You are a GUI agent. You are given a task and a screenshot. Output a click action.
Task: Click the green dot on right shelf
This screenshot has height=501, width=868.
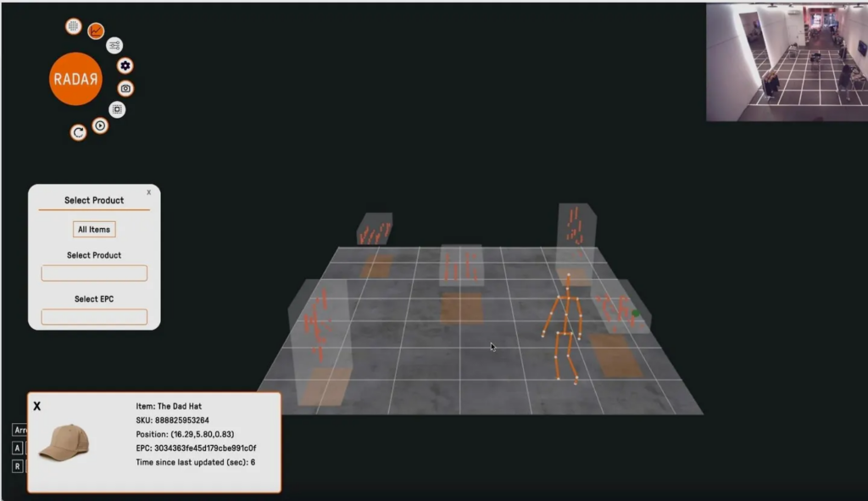[635, 314]
